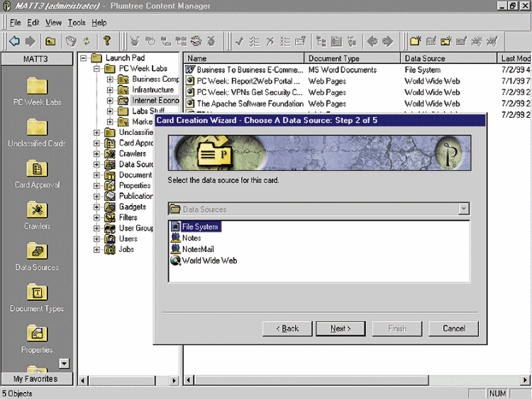Screen dimensions: 532x399
Task: Open the Data Sources dropdown in wizard
Action: [464, 209]
